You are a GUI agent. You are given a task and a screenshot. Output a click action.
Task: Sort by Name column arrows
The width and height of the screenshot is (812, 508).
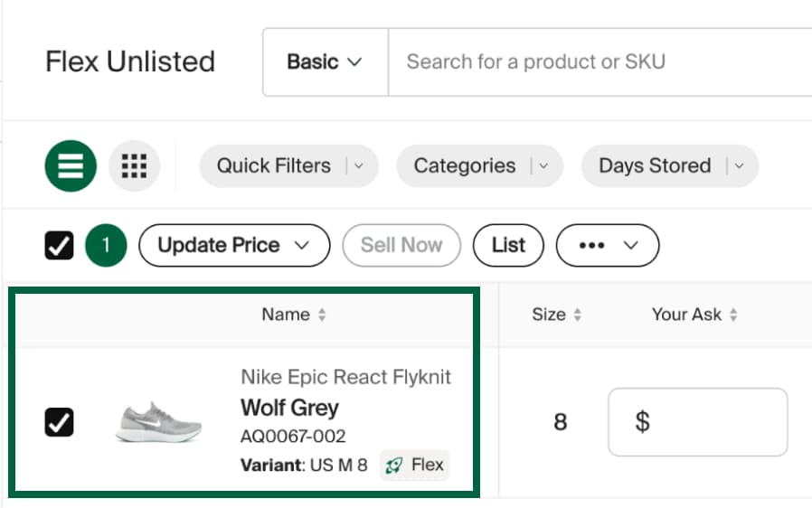tap(322, 315)
